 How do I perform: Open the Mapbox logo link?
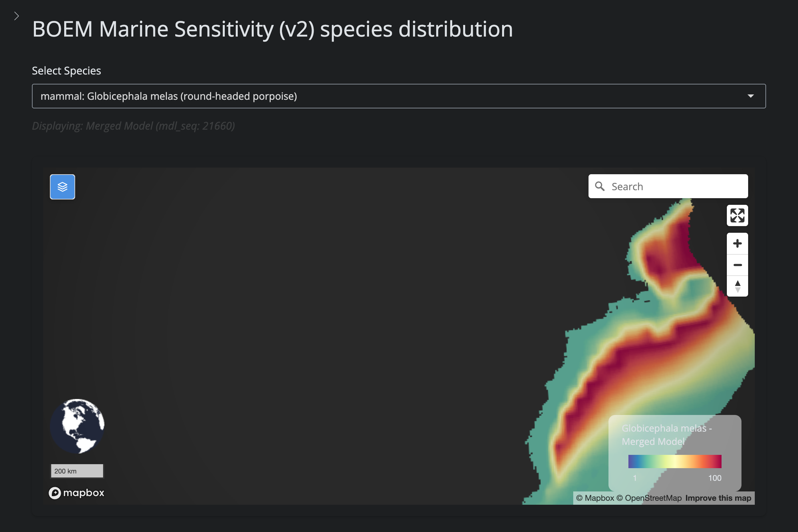point(77,493)
